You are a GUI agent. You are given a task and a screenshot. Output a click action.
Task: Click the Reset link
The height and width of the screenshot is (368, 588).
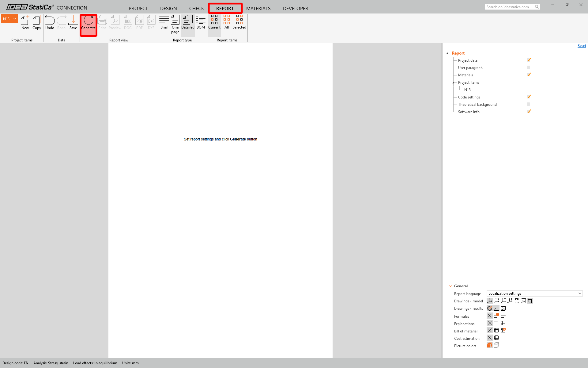pos(582,46)
